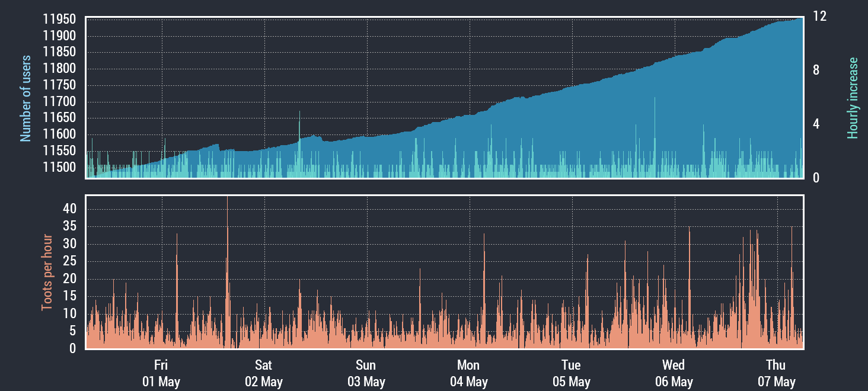Click the "Toots per hour" axis label
The width and height of the screenshot is (868, 391).
[x=47, y=273]
